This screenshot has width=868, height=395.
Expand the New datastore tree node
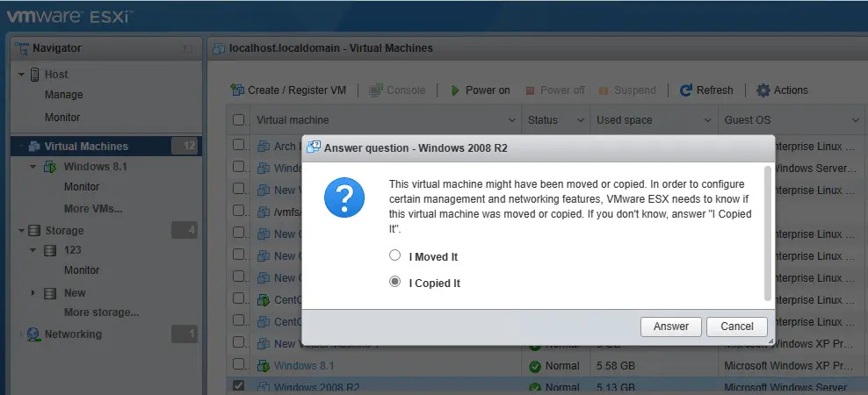pos(33,293)
